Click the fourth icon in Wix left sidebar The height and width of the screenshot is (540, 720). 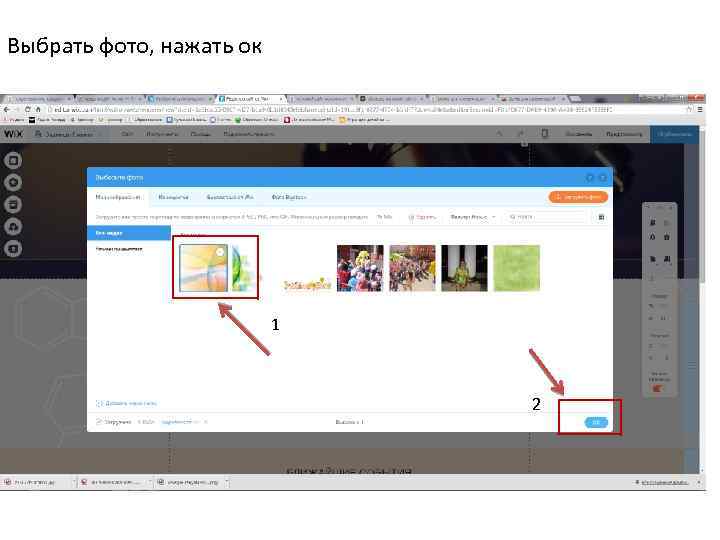(x=13, y=226)
